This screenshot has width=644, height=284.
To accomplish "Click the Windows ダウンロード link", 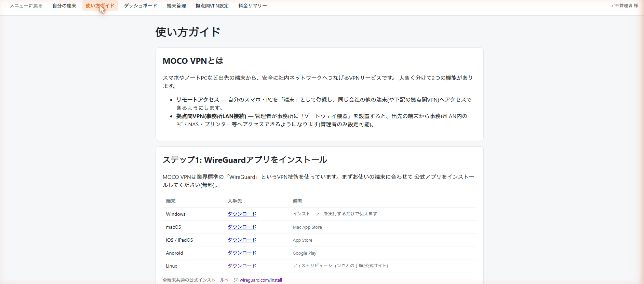I will (x=242, y=214).
